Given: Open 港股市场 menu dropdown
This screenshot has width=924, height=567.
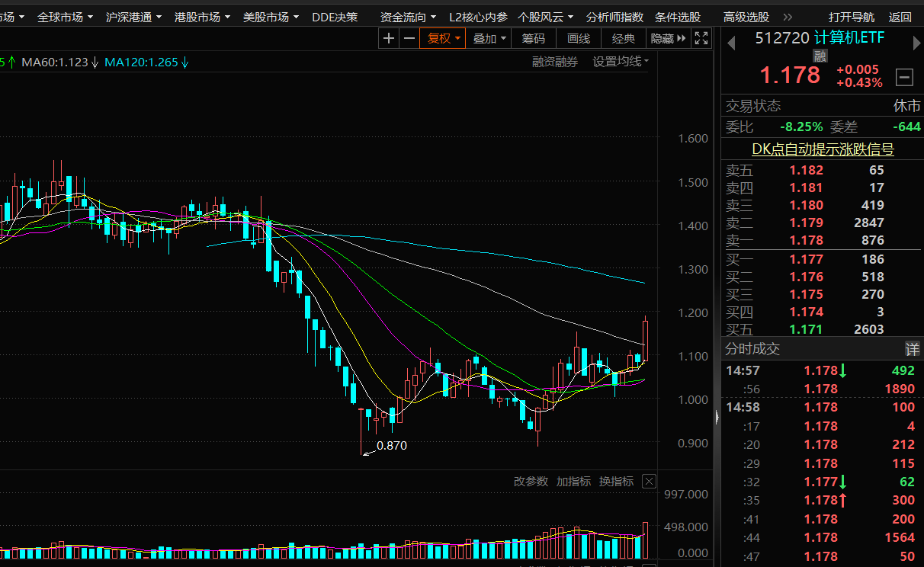Looking at the screenshot, I should point(203,17).
